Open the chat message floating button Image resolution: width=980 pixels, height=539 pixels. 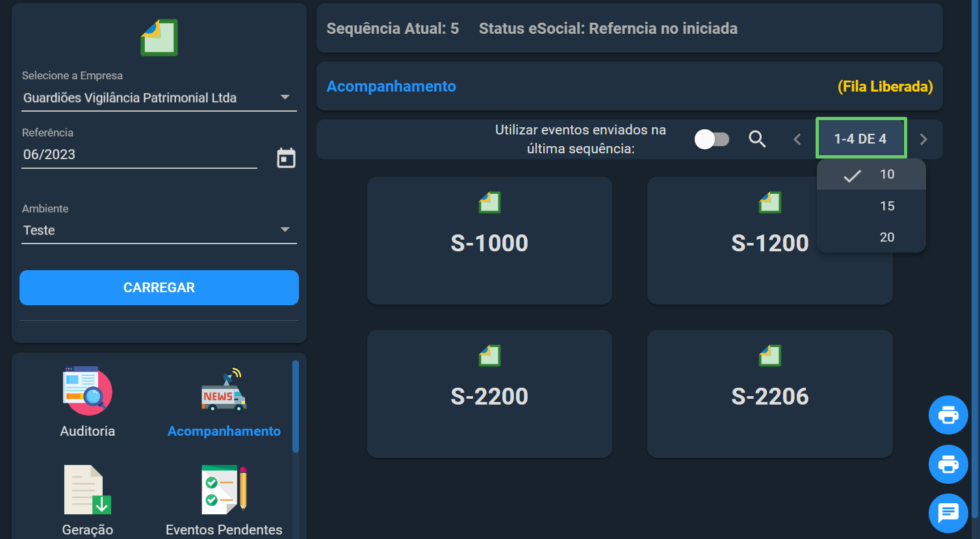click(948, 513)
